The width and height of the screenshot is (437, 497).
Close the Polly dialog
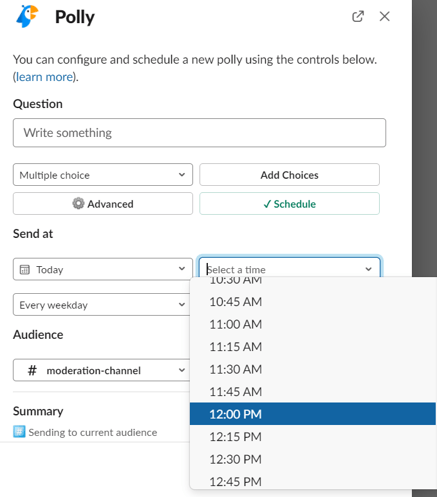pos(384,16)
